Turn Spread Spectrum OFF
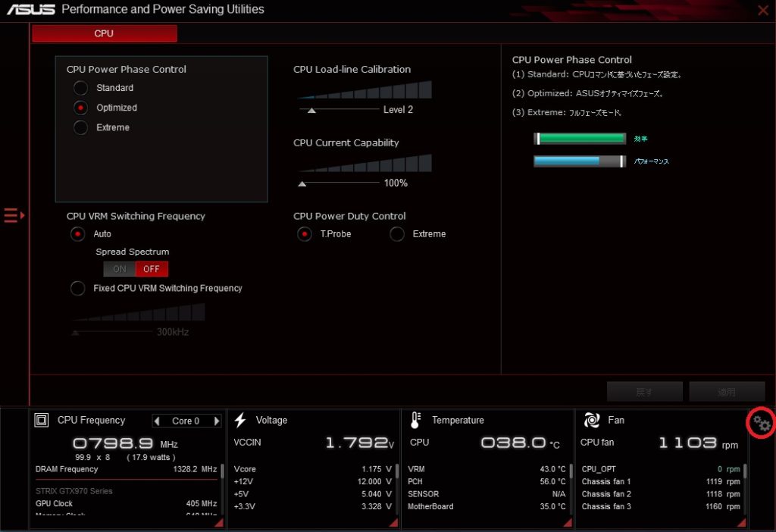This screenshot has height=532, width=776. tap(152, 269)
